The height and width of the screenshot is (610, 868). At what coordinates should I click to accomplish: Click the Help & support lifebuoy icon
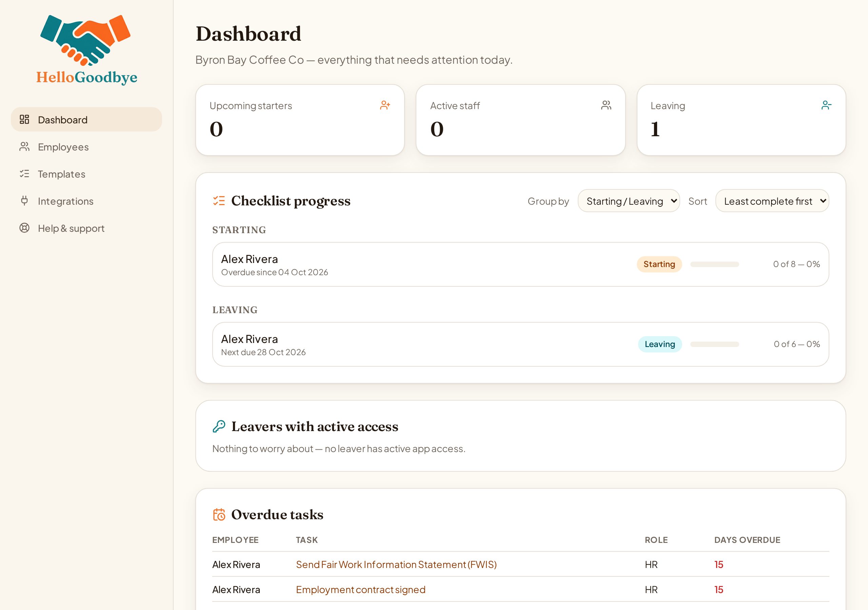tap(24, 228)
